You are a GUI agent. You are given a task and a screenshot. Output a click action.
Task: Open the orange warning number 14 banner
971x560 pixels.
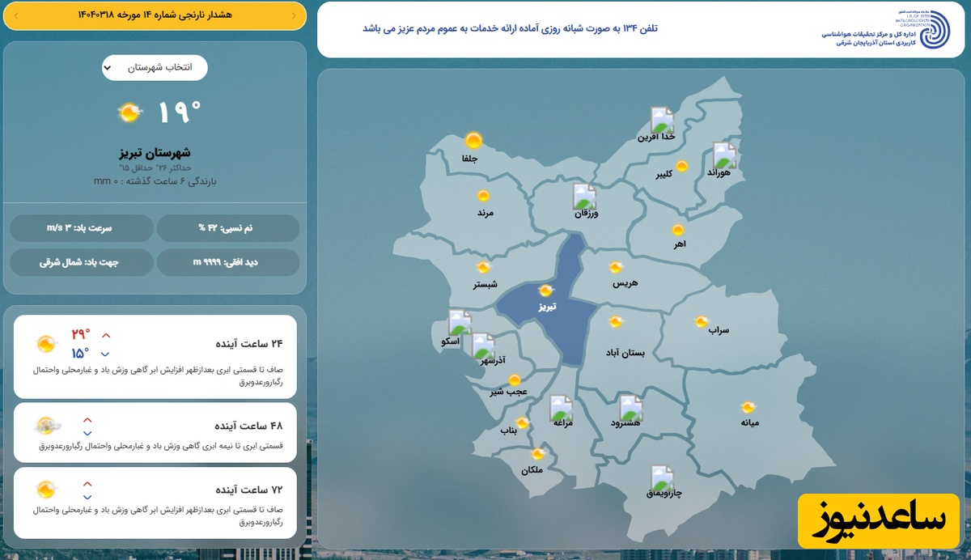155,15
